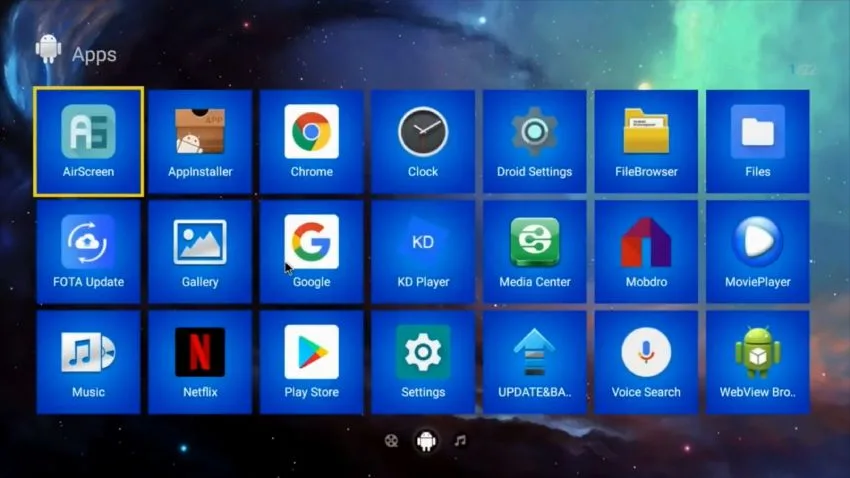This screenshot has width=850, height=478.
Task: Launch Voice Search
Action: (646, 363)
